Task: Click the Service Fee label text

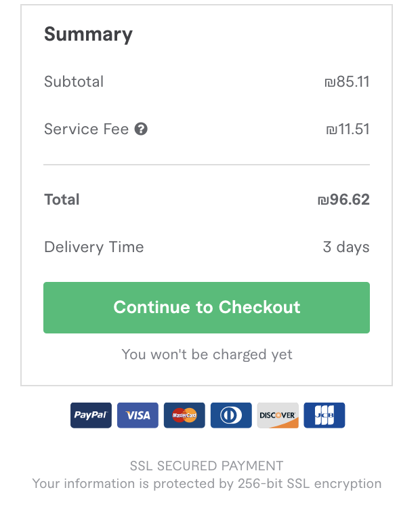Action: [x=86, y=129]
